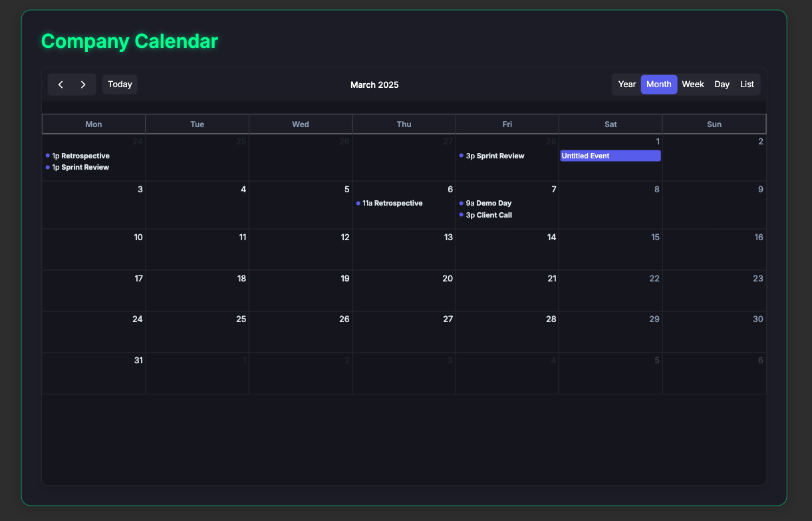The height and width of the screenshot is (521, 812).
Task: Click the event dot beside 3p Sprint Review
Action: (x=461, y=156)
